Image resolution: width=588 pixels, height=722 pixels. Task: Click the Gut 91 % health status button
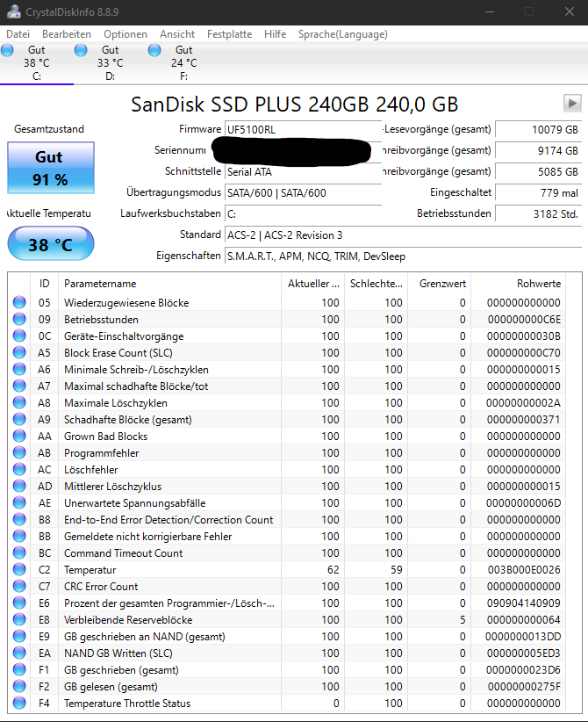(51, 168)
